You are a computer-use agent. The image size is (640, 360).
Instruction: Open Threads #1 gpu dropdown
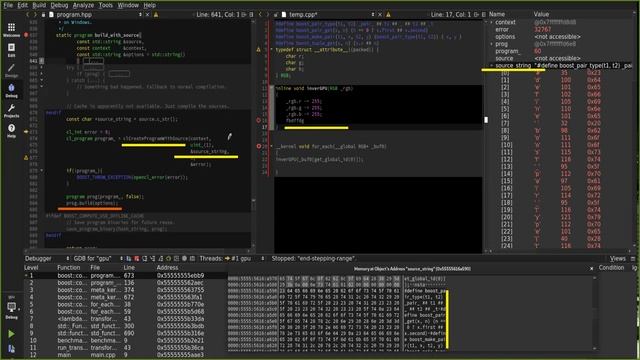(x=244, y=258)
